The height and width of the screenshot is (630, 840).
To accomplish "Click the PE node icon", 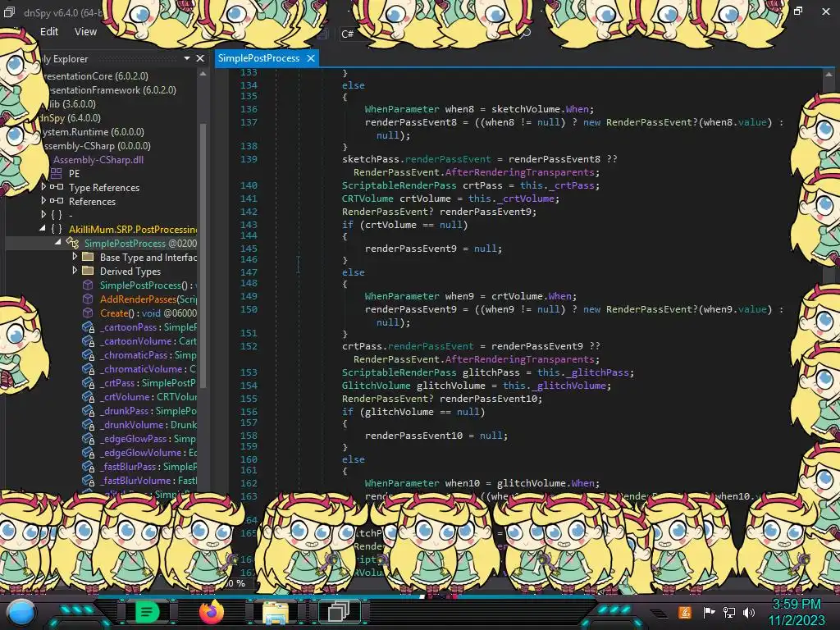I will (x=57, y=174).
